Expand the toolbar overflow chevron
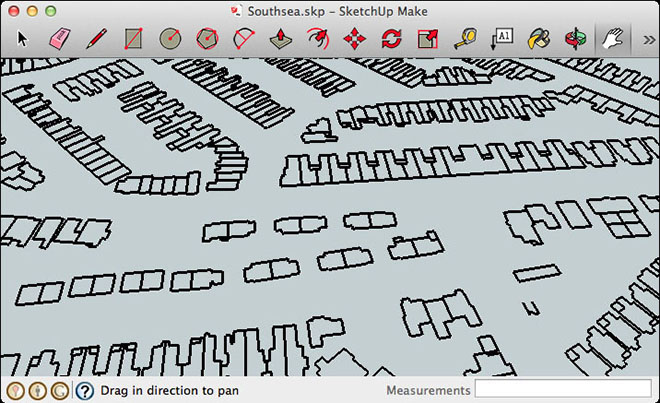 (645, 39)
